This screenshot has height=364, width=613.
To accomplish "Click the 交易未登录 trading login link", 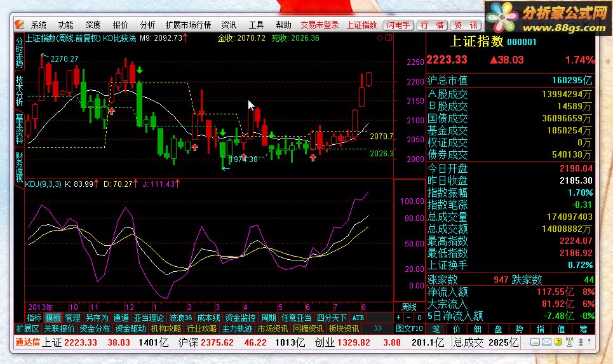I will [x=320, y=25].
